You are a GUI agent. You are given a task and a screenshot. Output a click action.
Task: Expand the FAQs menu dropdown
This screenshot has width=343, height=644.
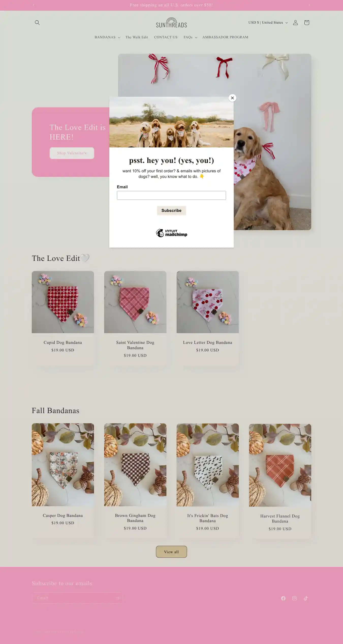[190, 37]
